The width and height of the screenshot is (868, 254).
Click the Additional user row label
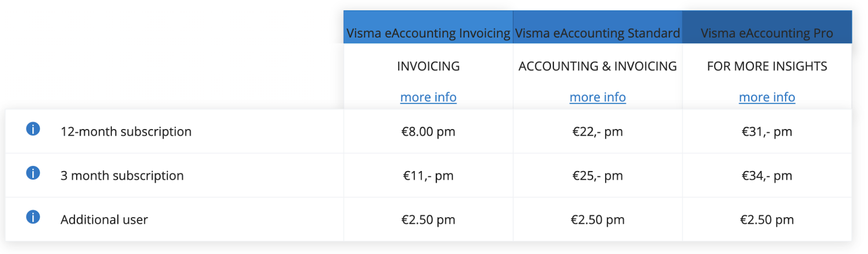pyautogui.click(x=104, y=219)
